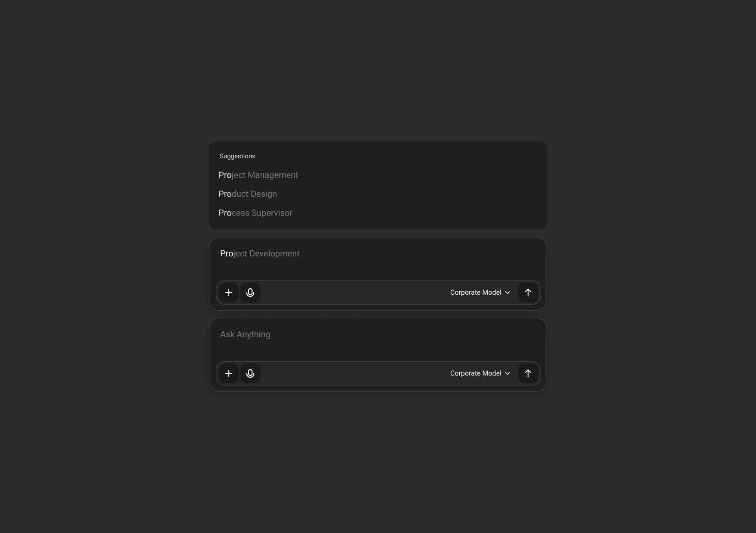Expand chevron beside Corporate Model in upper prompt box
Screen dimensions: 756x533
507,293
